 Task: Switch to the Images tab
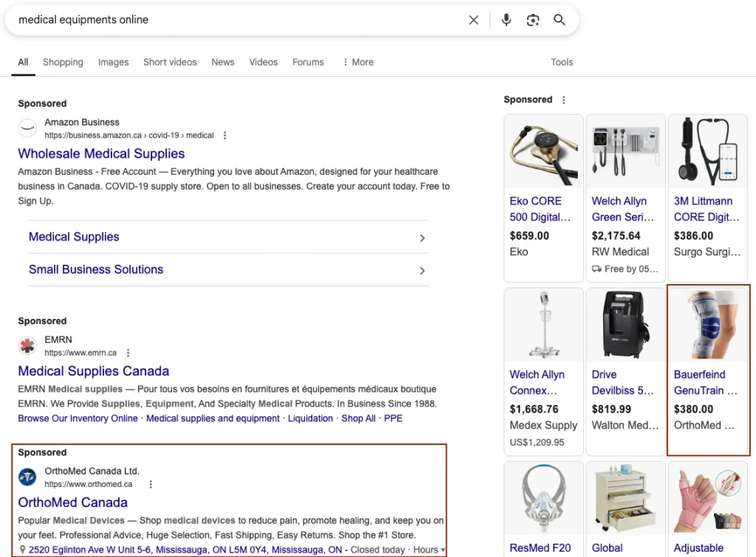pos(113,62)
